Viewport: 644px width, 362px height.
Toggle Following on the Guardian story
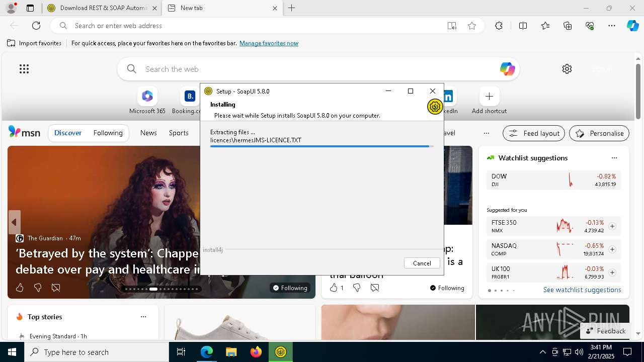coord(290,288)
